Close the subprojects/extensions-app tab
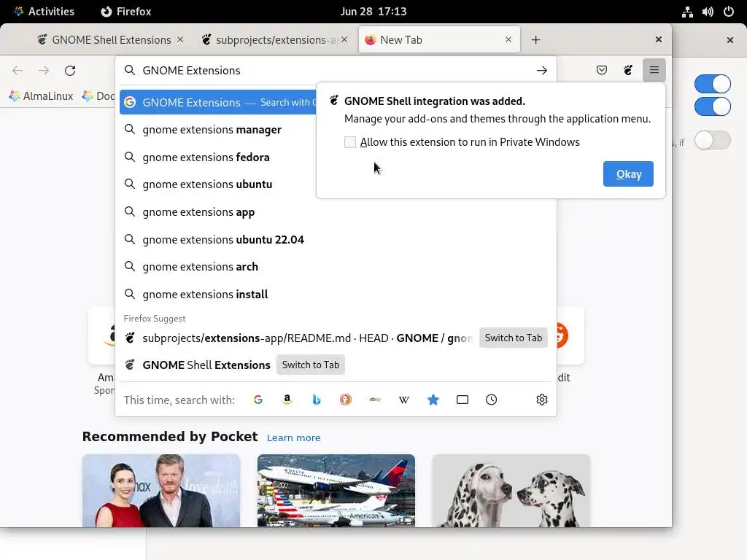 [x=344, y=39]
